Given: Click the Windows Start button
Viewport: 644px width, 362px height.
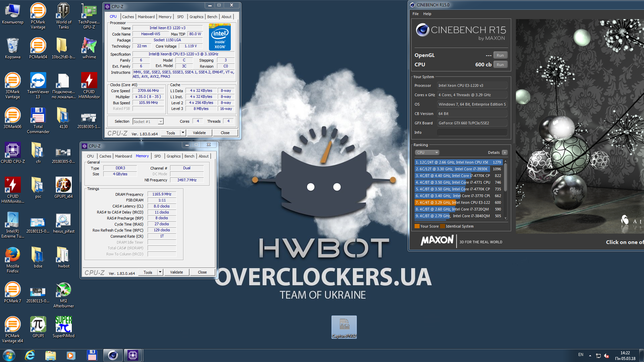Looking at the screenshot, I should tap(9, 355).
